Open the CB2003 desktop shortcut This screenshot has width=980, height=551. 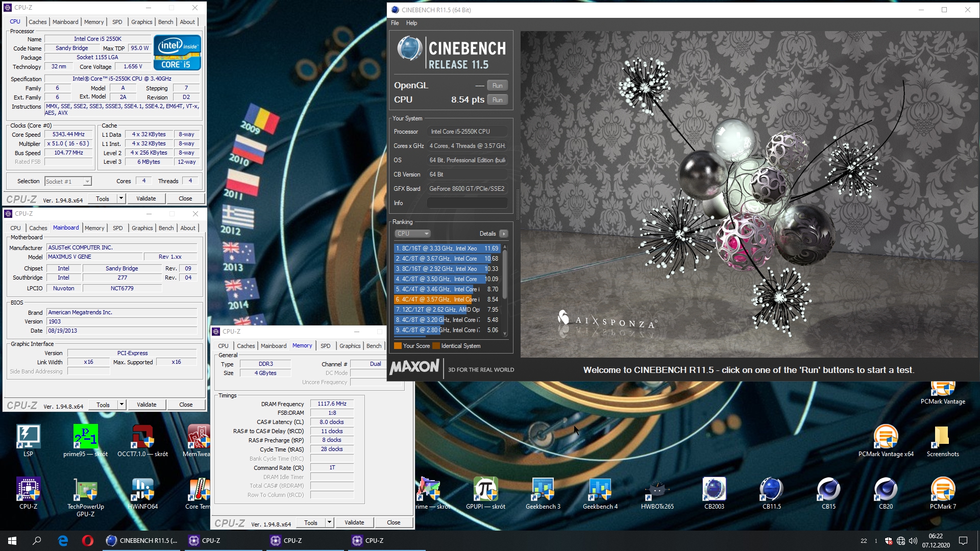(714, 493)
